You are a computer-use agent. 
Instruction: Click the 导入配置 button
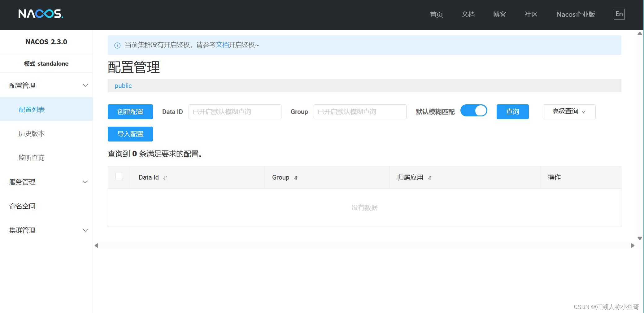click(x=130, y=134)
